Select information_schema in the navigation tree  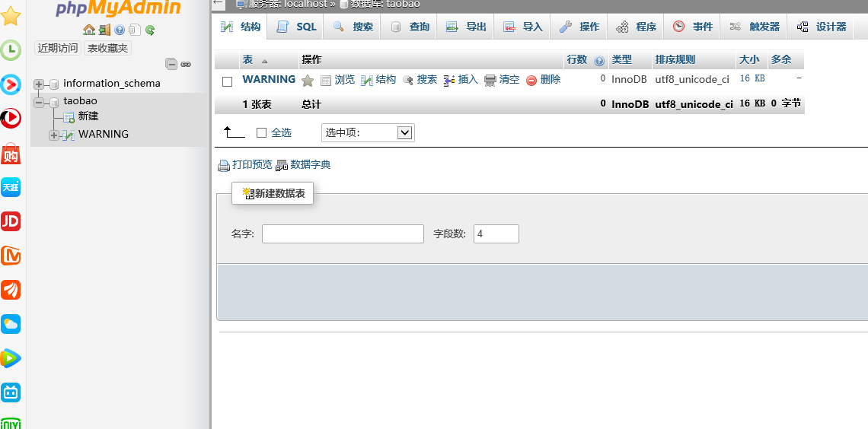pos(112,84)
